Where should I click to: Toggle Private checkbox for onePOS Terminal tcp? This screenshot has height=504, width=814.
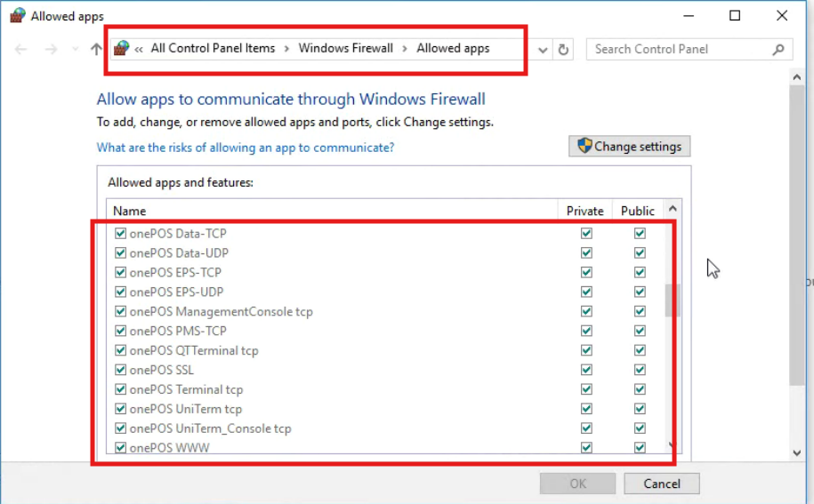tap(586, 389)
